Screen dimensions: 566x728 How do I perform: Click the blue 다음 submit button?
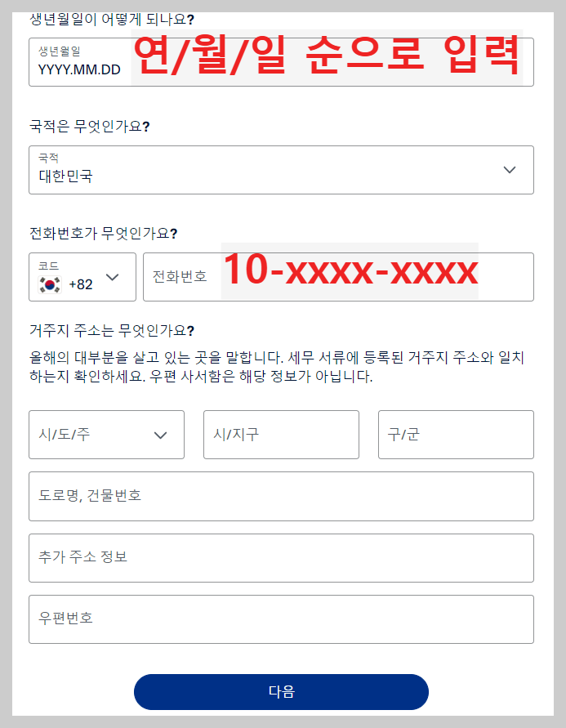point(281,691)
